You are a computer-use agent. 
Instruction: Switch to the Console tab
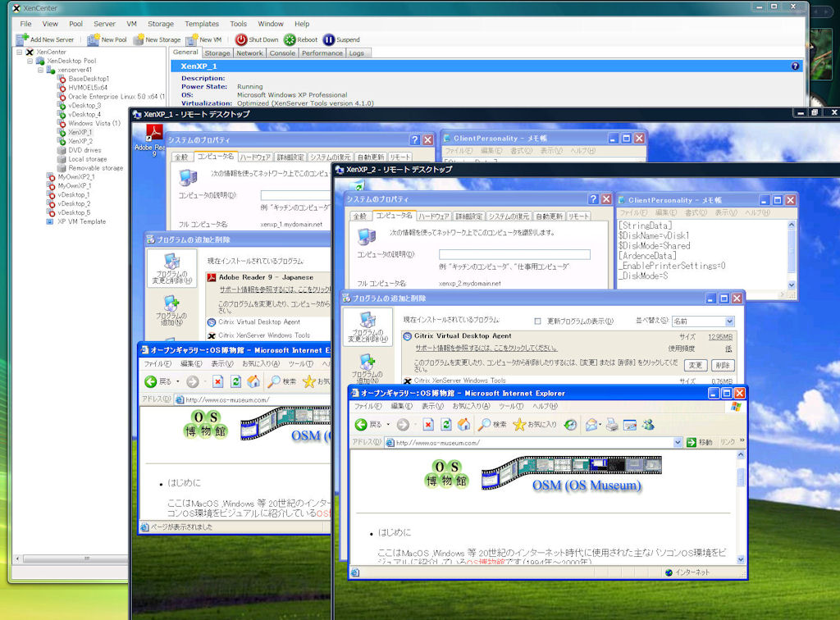[x=282, y=53]
